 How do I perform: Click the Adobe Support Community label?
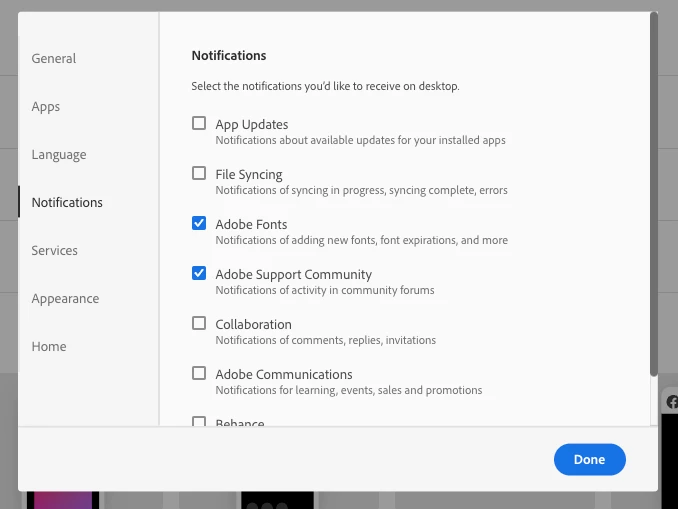(x=294, y=275)
